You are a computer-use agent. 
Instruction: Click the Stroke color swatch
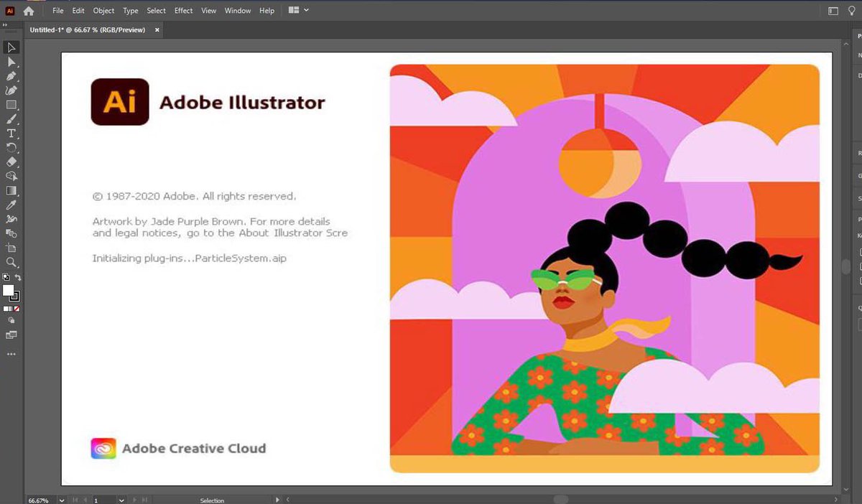[15, 296]
